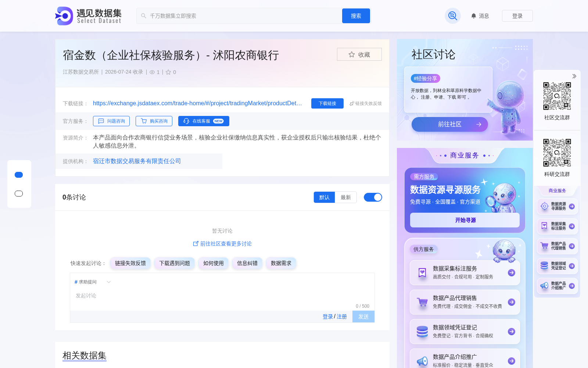Click the 开始寻源 button
The height and width of the screenshot is (368, 588).
tap(465, 220)
